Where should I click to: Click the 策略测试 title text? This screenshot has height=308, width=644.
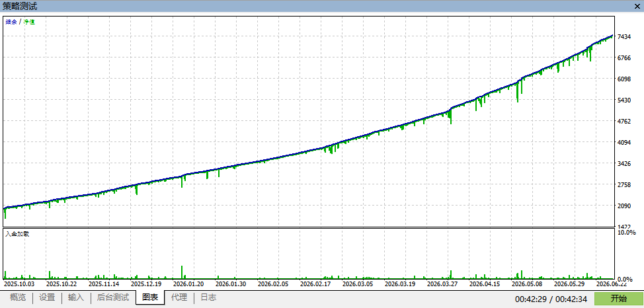point(20,6)
